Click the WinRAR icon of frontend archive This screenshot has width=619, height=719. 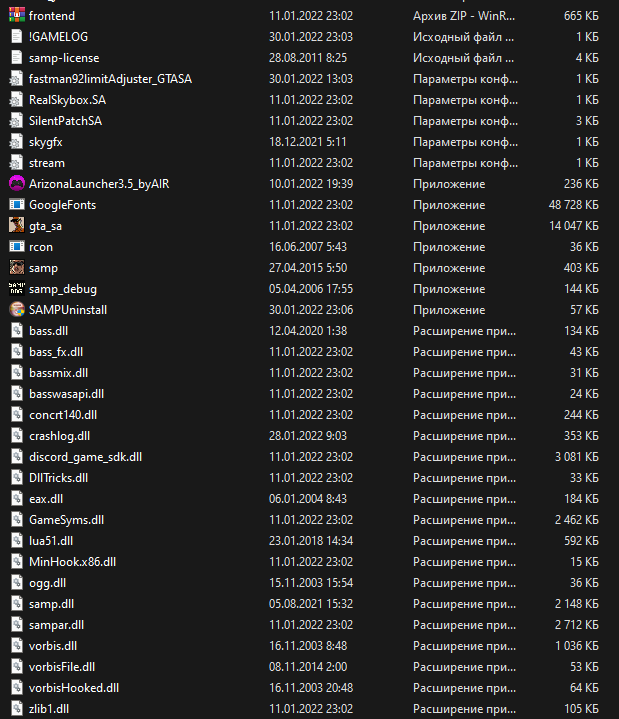17,16
